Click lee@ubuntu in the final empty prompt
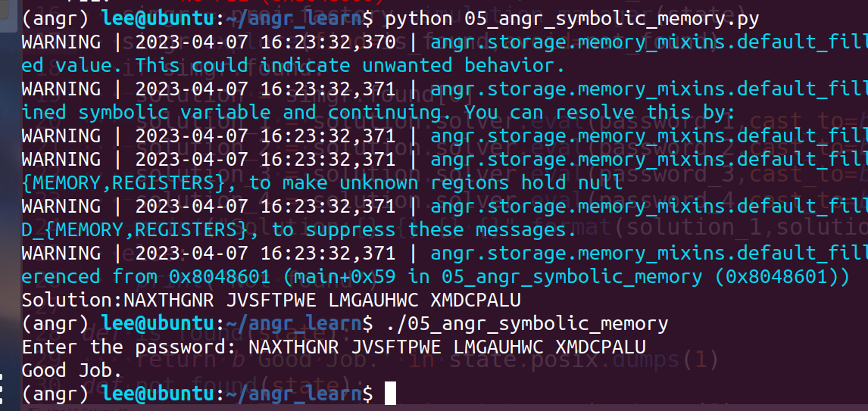 pyautogui.click(x=158, y=394)
